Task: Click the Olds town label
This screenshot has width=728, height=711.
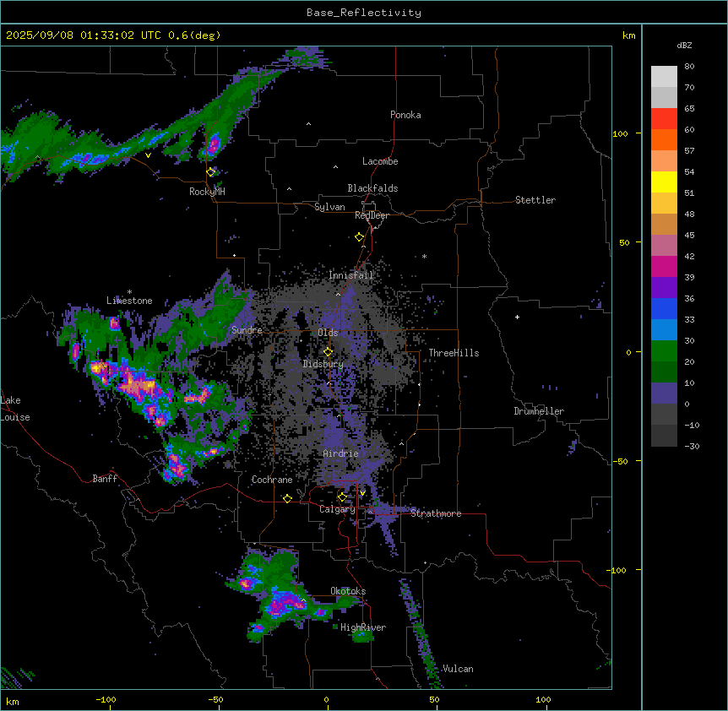Action: [328, 333]
